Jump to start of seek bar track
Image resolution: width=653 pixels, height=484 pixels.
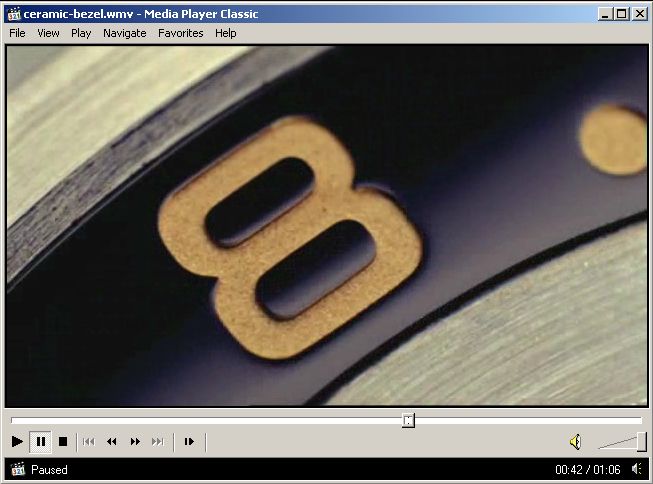[12, 420]
